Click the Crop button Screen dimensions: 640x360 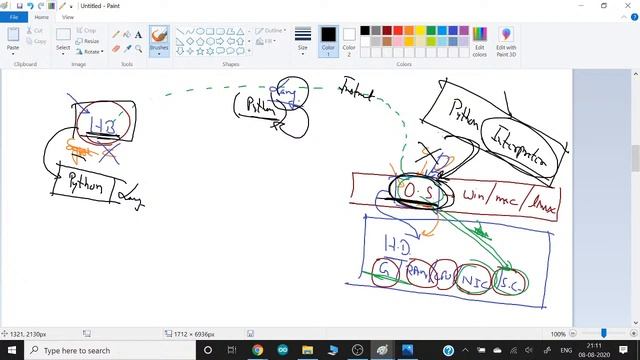click(86, 31)
